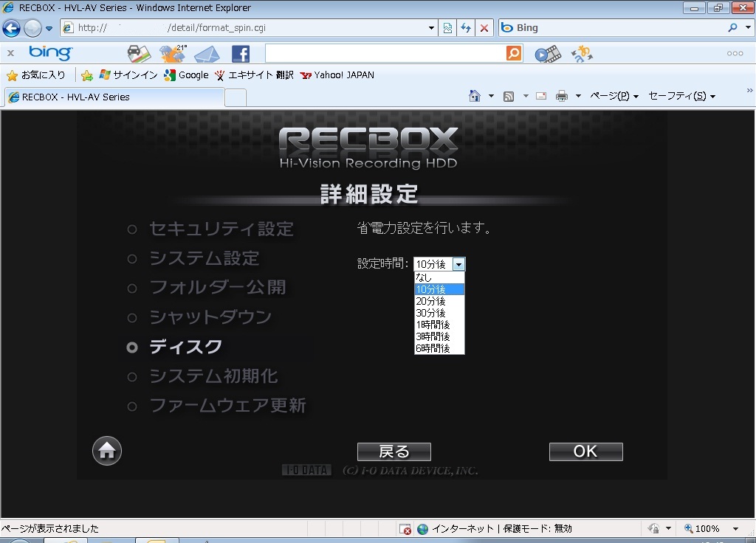Click the weather icon showing 21°

click(173, 54)
